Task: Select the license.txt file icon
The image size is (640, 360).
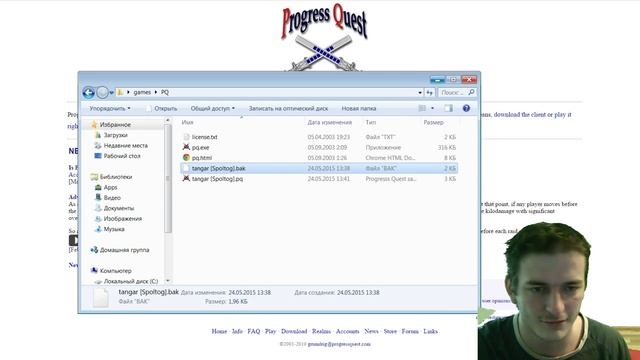Action: point(187,137)
